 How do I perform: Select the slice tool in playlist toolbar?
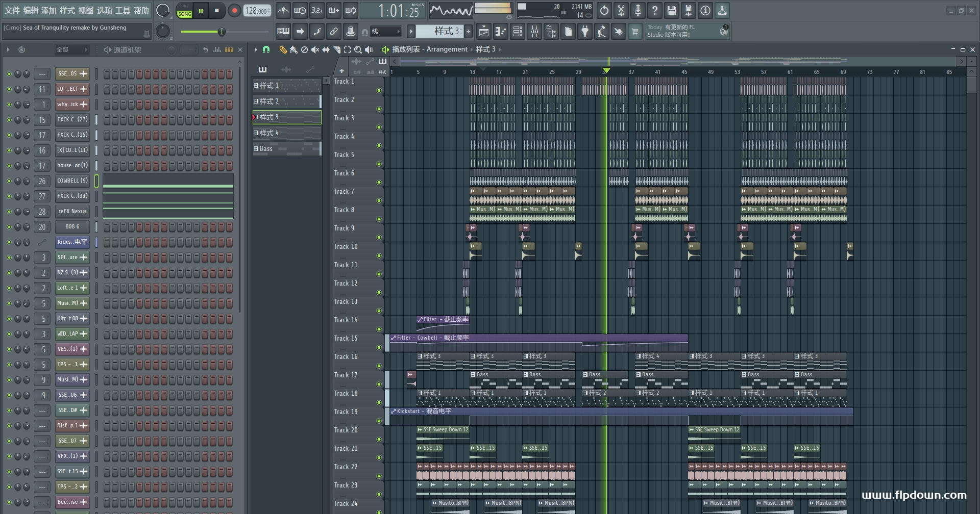click(336, 49)
